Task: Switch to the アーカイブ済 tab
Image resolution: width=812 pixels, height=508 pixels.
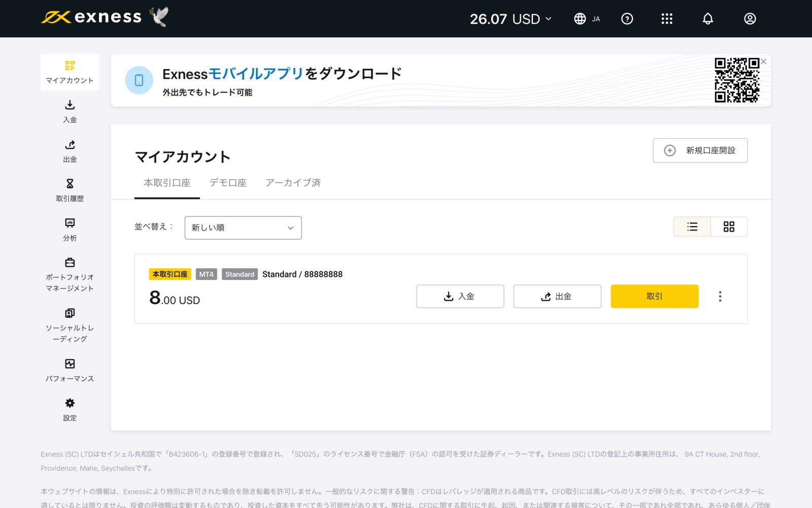Action: tap(293, 183)
